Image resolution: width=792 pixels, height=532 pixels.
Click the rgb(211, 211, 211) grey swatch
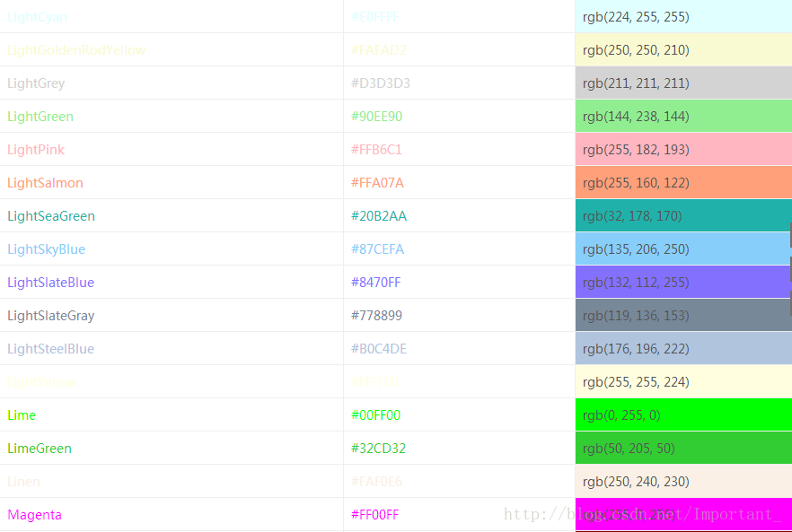click(684, 83)
